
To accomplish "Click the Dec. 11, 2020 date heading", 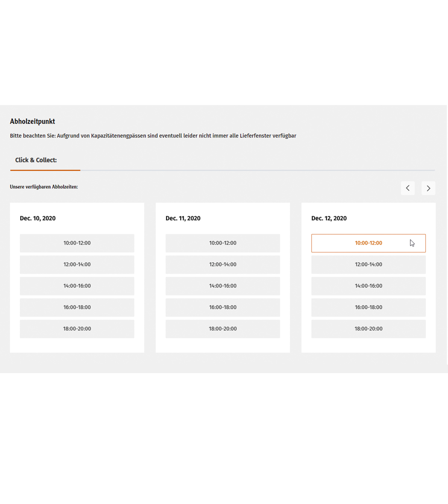I will [x=183, y=219].
